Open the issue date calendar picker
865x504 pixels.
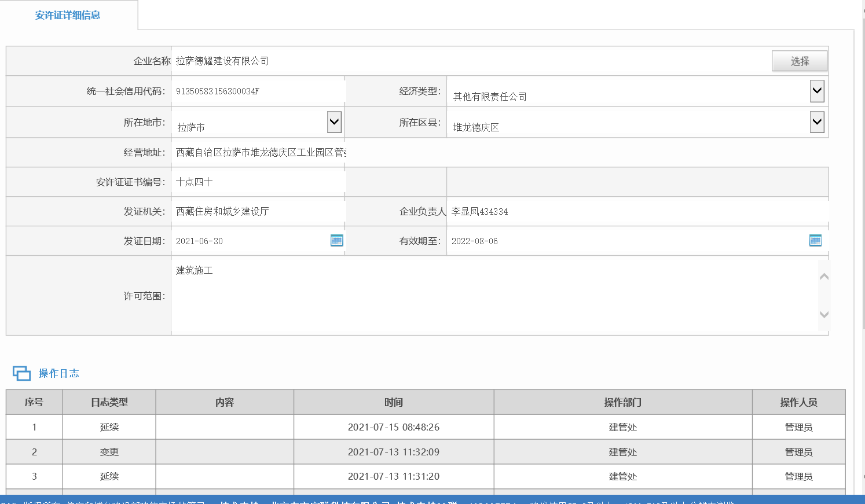coord(336,241)
